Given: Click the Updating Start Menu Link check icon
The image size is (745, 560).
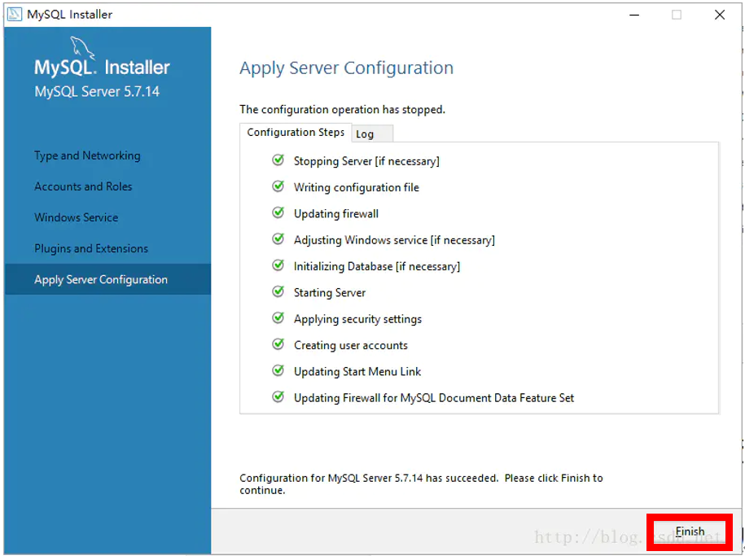Looking at the screenshot, I should tap(278, 371).
